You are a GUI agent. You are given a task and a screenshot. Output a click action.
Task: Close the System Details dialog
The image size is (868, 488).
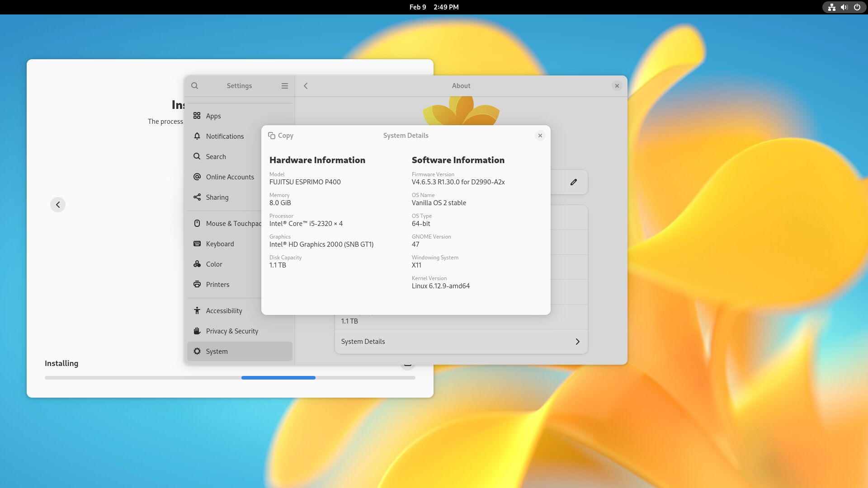(540, 136)
